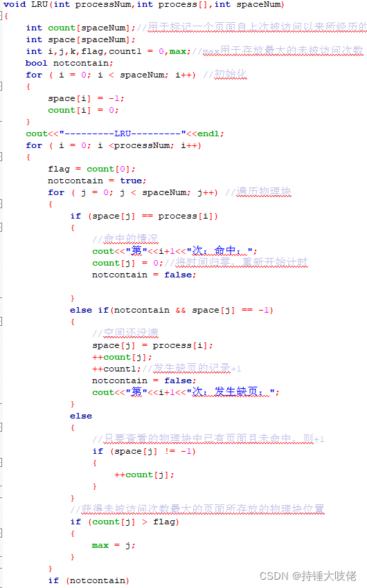Click the statement 'count[i] = 0;'
Screen dimensions: 367x588
click(x=83, y=110)
